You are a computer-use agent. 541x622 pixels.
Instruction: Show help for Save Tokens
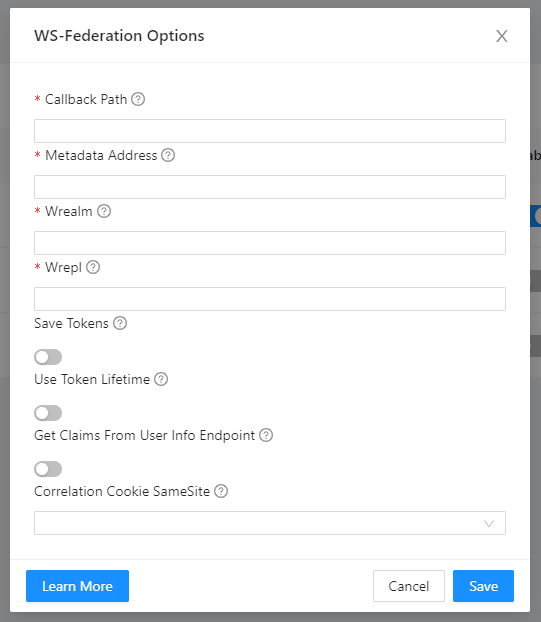120,323
